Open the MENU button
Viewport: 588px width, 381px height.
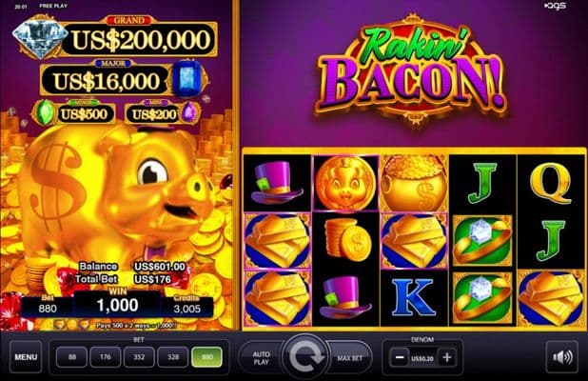coord(26,357)
